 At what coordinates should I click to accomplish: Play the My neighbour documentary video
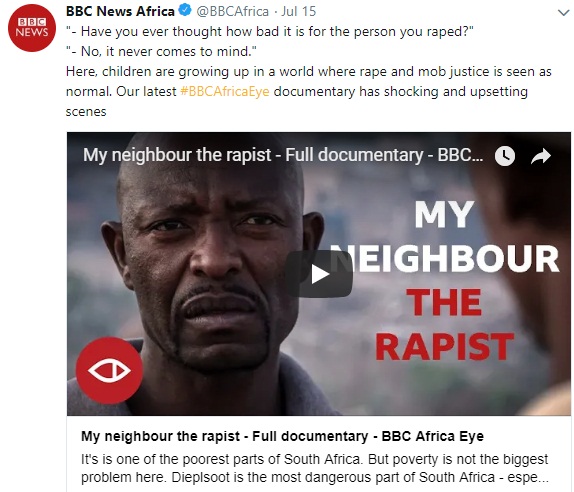[319, 274]
